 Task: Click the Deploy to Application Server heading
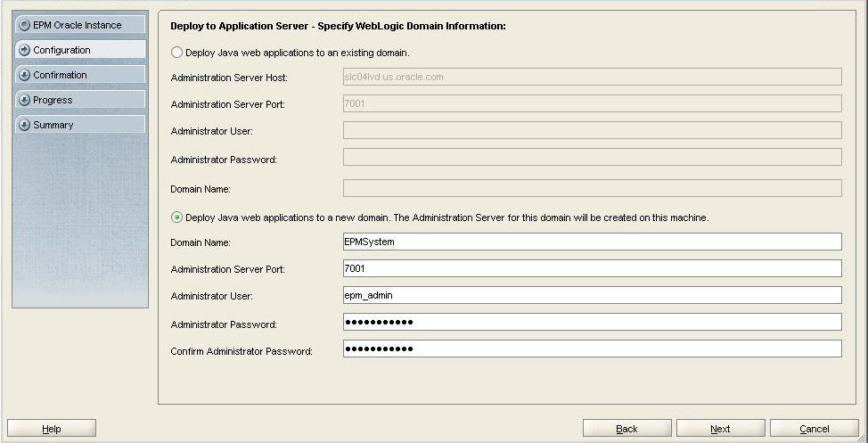click(x=339, y=26)
